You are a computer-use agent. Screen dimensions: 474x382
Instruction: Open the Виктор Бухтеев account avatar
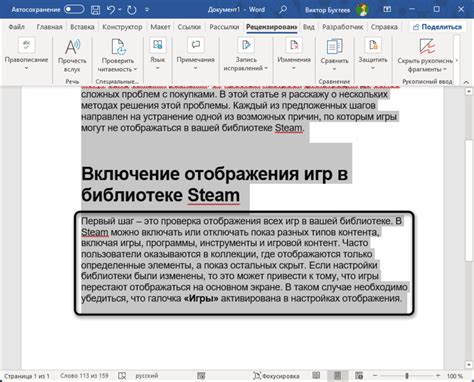[362, 10]
